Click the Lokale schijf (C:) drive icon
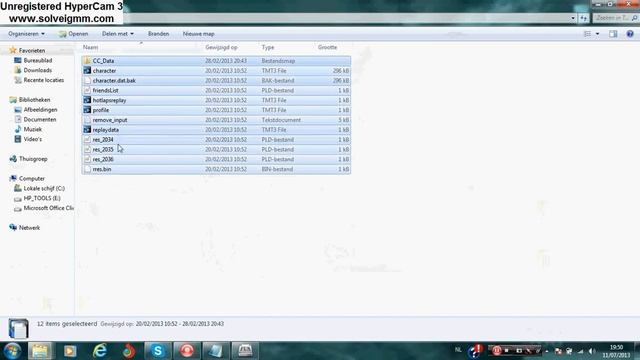640x360 pixels. 18,188
